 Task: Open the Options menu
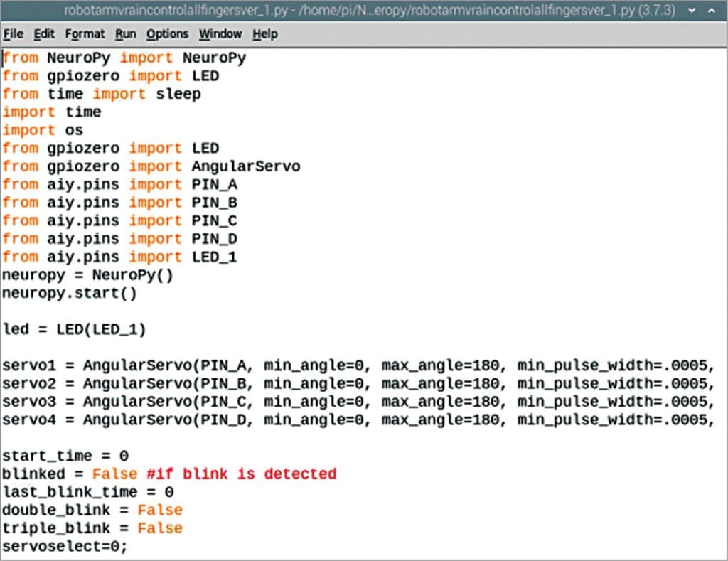168,34
